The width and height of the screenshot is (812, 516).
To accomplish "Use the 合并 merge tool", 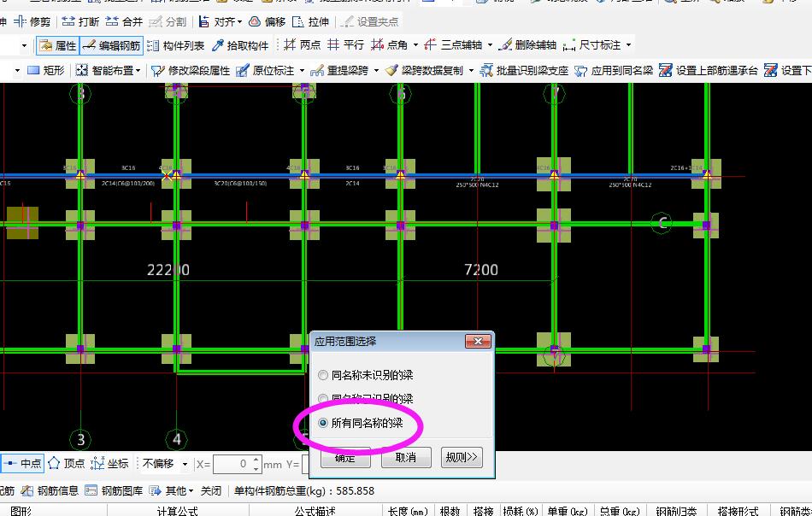I will coord(124,21).
